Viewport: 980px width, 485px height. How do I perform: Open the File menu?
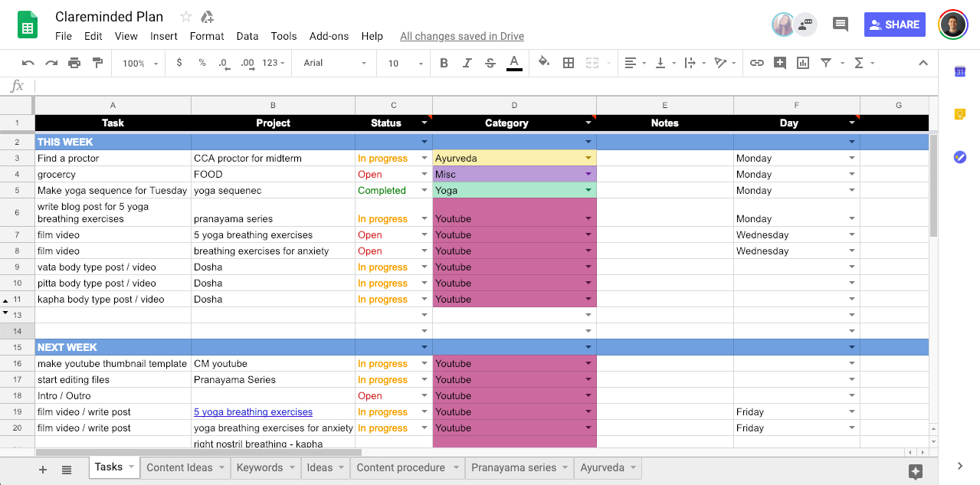[x=64, y=36]
